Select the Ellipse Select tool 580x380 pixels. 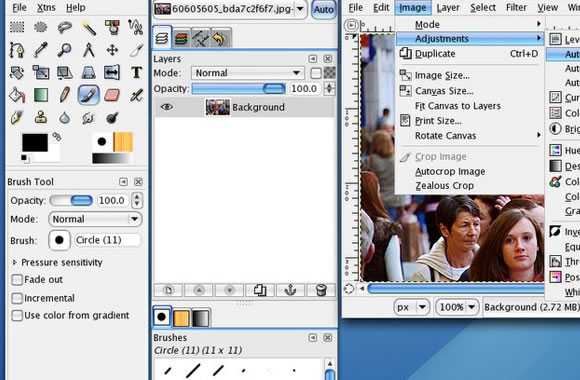41,27
